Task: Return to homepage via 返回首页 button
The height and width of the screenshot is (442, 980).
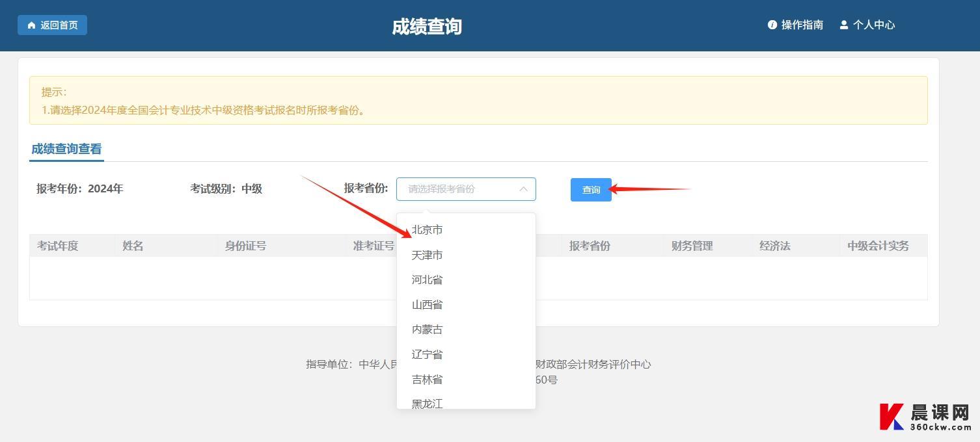Action: (52, 25)
